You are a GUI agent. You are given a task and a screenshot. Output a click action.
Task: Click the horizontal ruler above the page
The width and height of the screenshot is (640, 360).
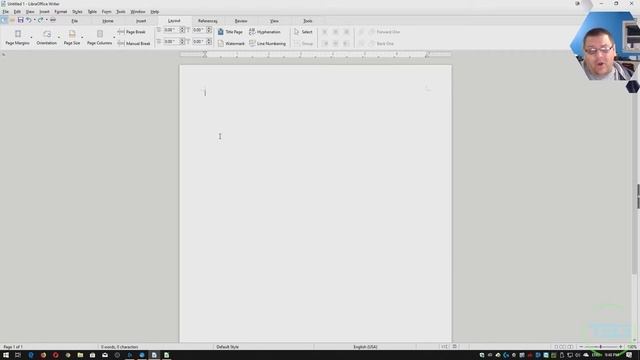point(316,54)
